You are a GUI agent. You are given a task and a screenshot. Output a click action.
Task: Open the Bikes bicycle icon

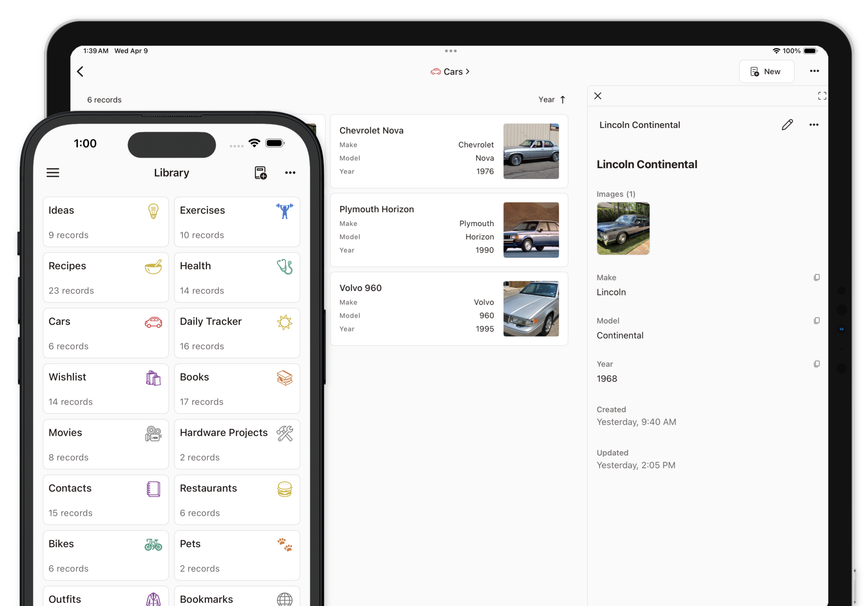point(153,544)
